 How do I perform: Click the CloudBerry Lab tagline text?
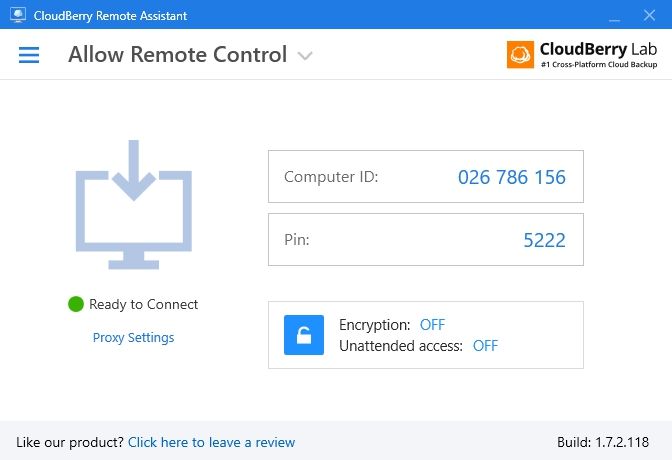(599, 64)
